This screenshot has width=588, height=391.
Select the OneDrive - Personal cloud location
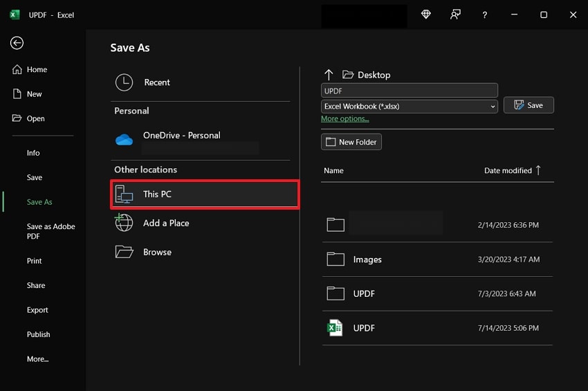pos(181,136)
